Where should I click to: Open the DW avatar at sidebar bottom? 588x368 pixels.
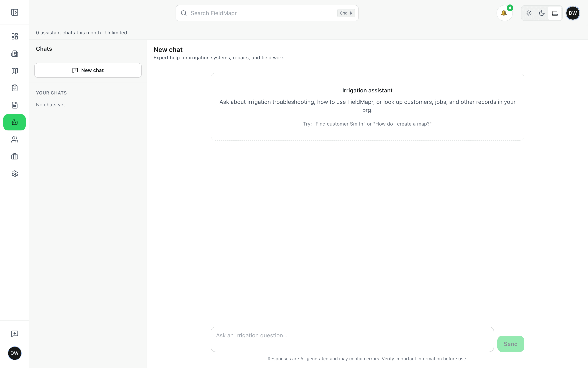[x=14, y=353]
